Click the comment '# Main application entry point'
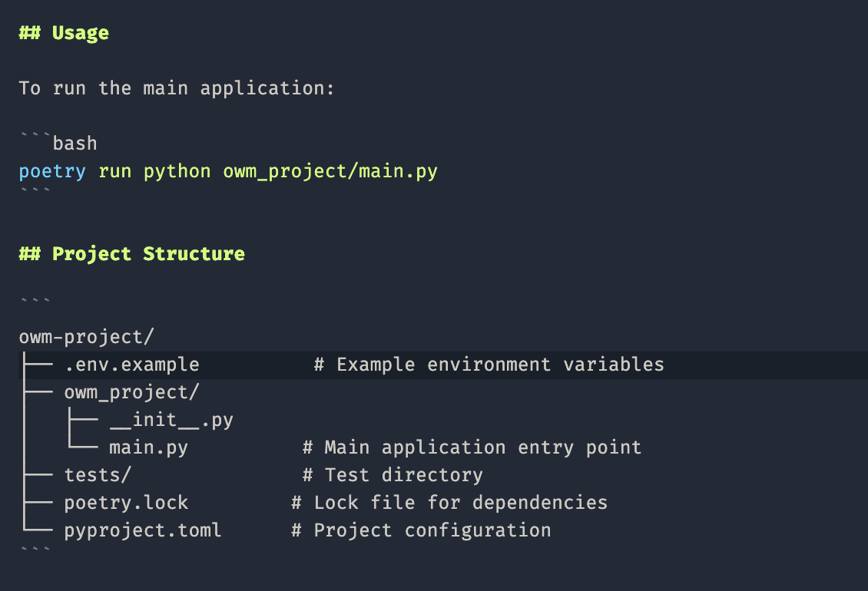The height and width of the screenshot is (591, 868). pyautogui.click(x=472, y=447)
